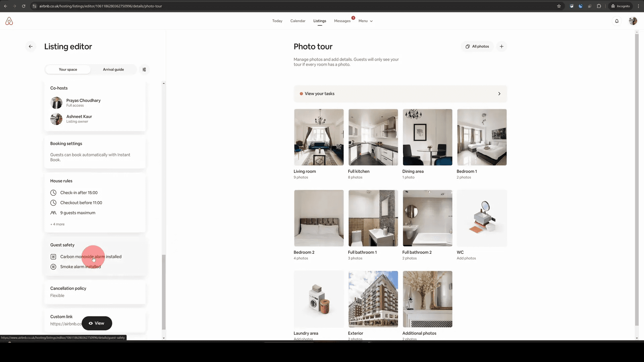This screenshot has width=644, height=362.
Task: Click site info icon in address bar
Action: point(34,6)
